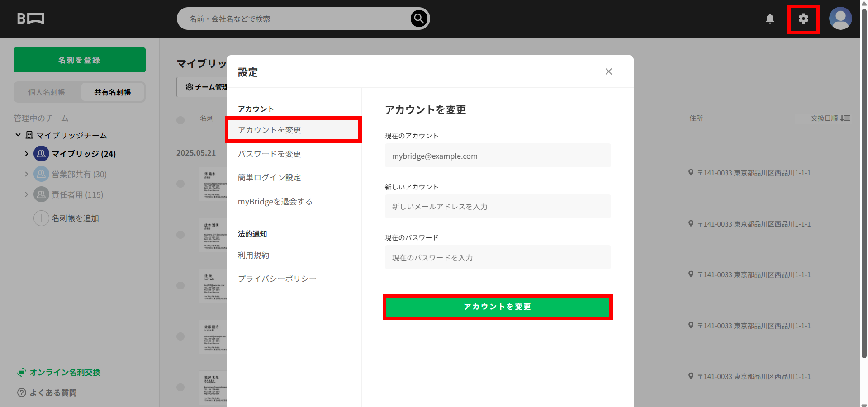Image resolution: width=868 pixels, height=407 pixels.
Task: Click the 2025.05.21 date label
Action: [196, 153]
